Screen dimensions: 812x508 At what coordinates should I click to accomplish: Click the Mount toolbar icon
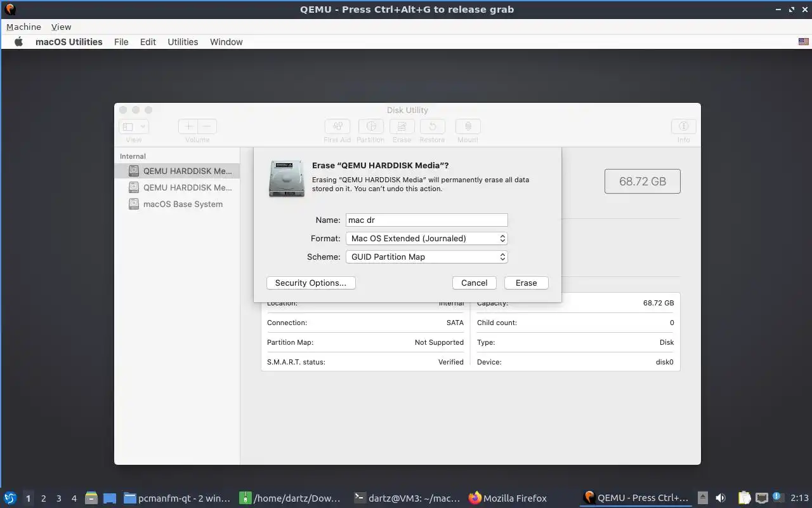coord(468,126)
